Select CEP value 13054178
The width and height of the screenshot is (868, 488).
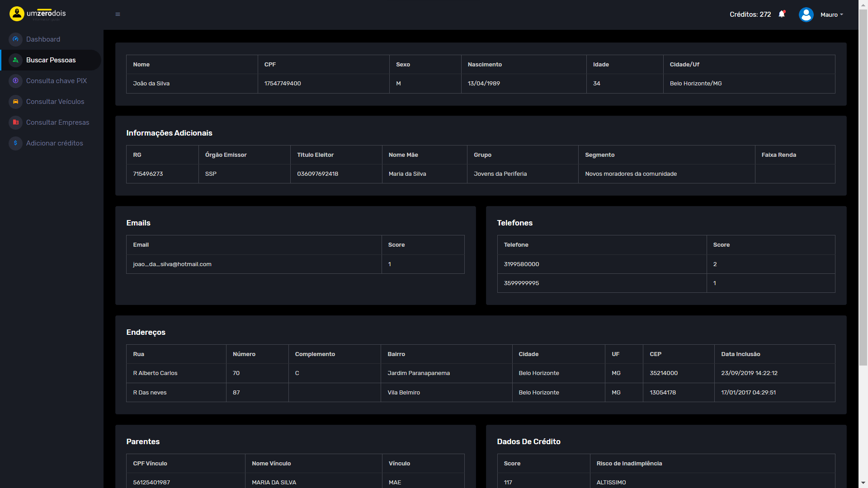coord(662,393)
